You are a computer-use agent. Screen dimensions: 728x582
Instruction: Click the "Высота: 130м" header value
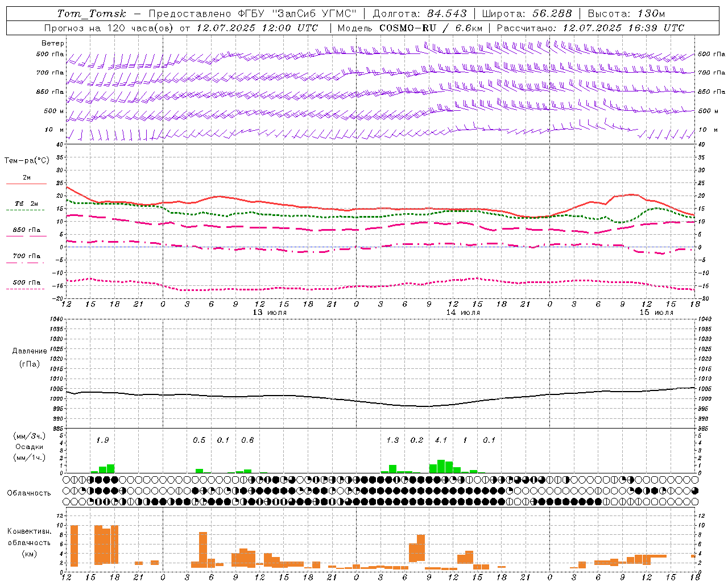[626, 14]
